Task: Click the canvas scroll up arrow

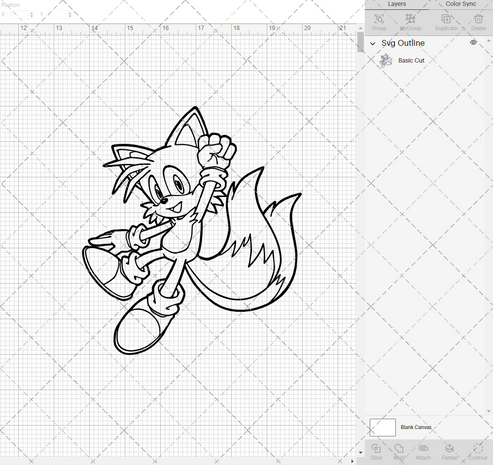Action: coord(360,28)
